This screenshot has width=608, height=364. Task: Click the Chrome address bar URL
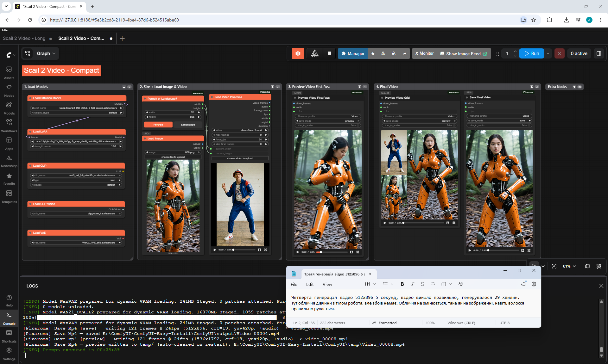115,20
